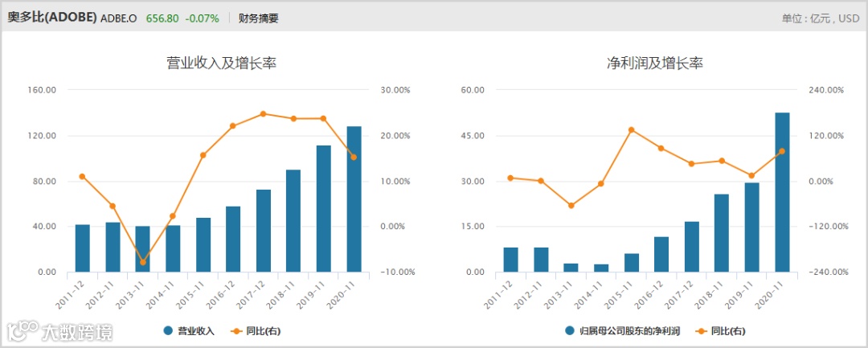Open the 财务摘要 tab label
The image size is (868, 348).
pos(259,18)
